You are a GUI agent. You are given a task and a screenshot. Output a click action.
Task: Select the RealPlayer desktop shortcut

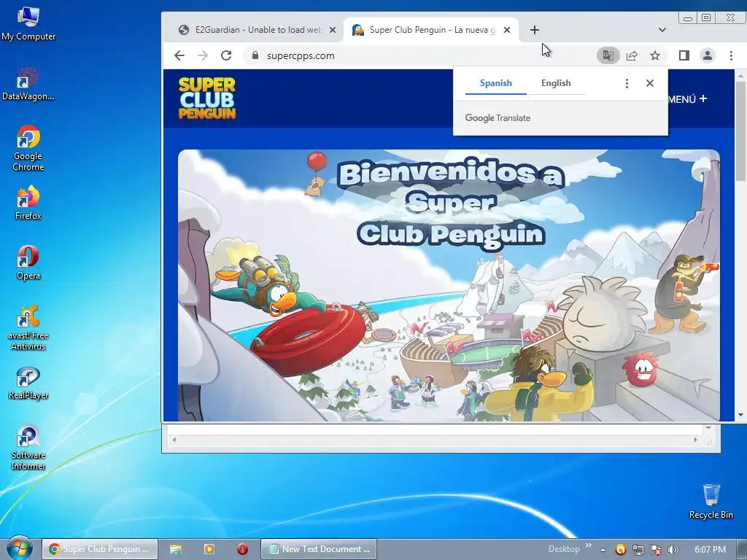pos(28,384)
